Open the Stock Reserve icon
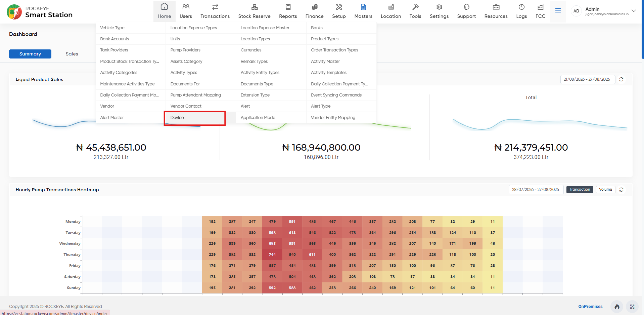The image size is (644, 315). [255, 7]
